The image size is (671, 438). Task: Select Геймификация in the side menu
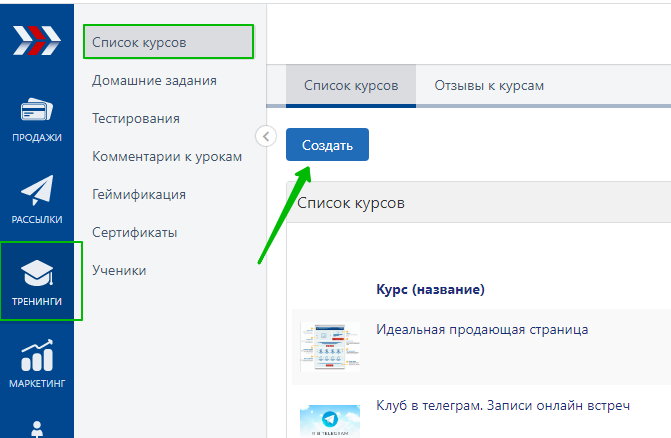(139, 194)
